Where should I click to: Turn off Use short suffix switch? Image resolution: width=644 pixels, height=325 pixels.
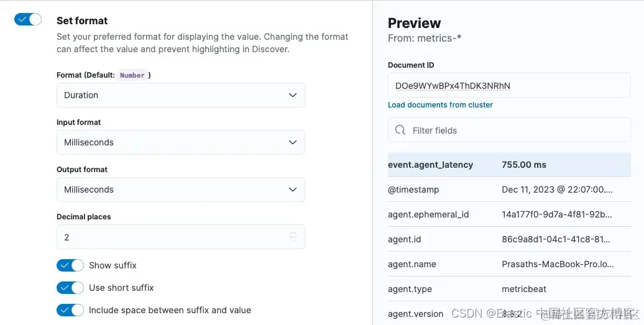[x=70, y=288]
